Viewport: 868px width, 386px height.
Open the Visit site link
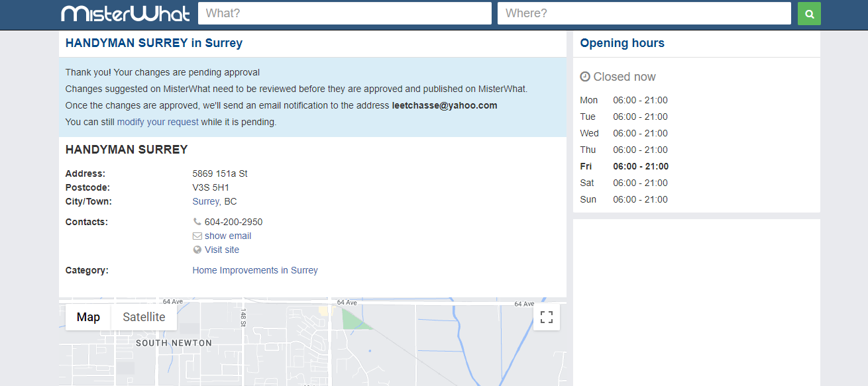point(222,250)
